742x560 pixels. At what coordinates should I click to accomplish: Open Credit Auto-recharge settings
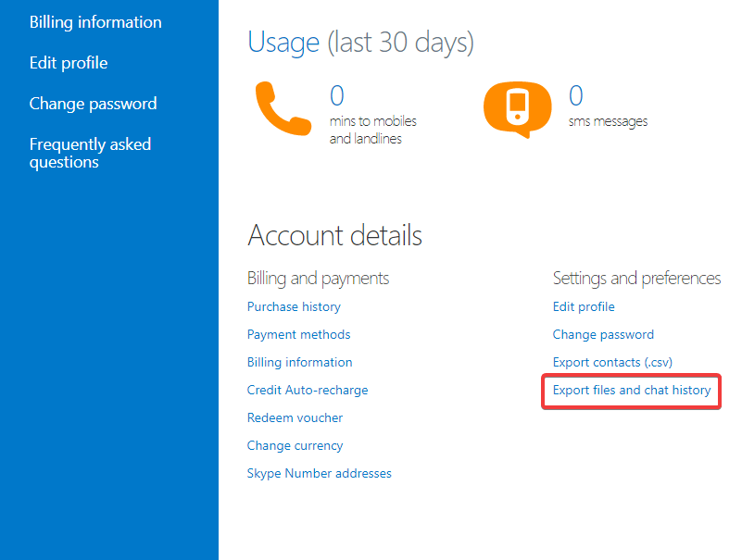(x=308, y=390)
